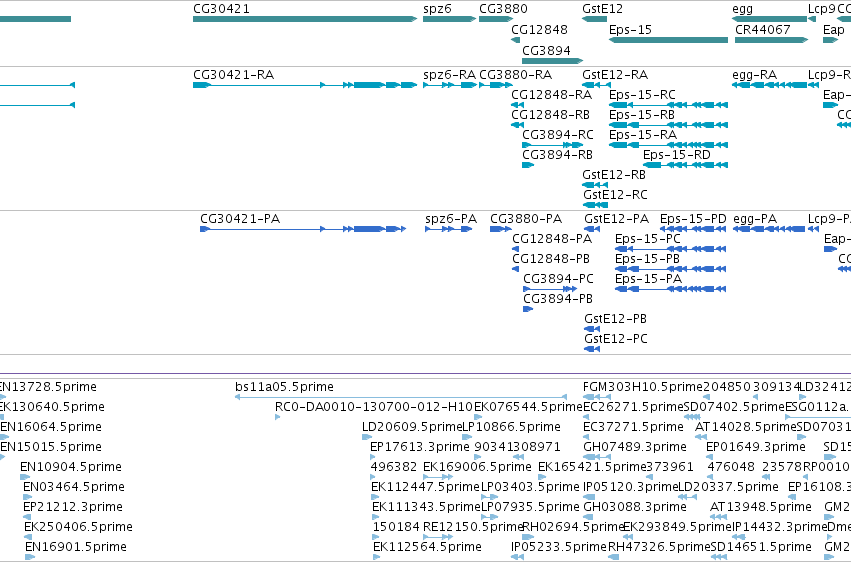
Task: Click the GstE12-RC transcript label
Action: [615, 195]
